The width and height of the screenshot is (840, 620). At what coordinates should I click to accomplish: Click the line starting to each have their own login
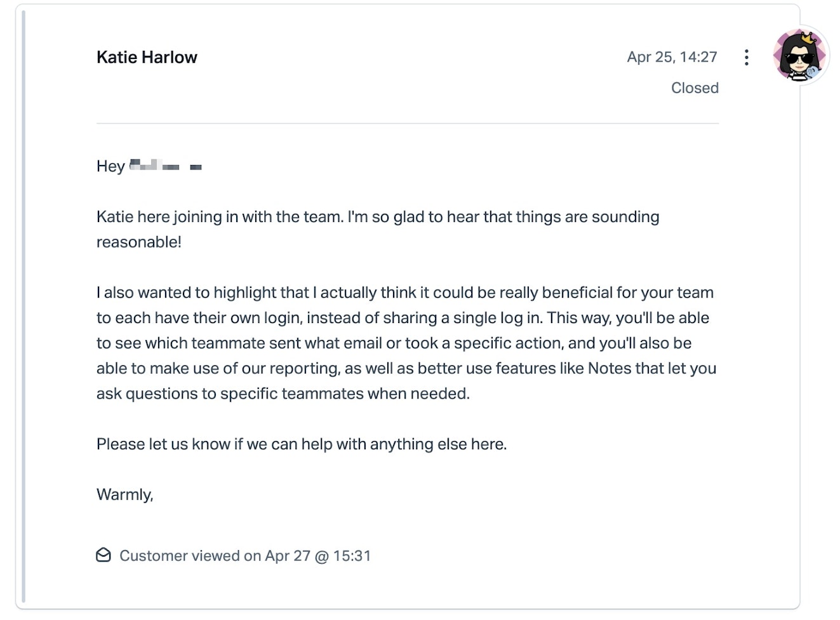(403, 318)
